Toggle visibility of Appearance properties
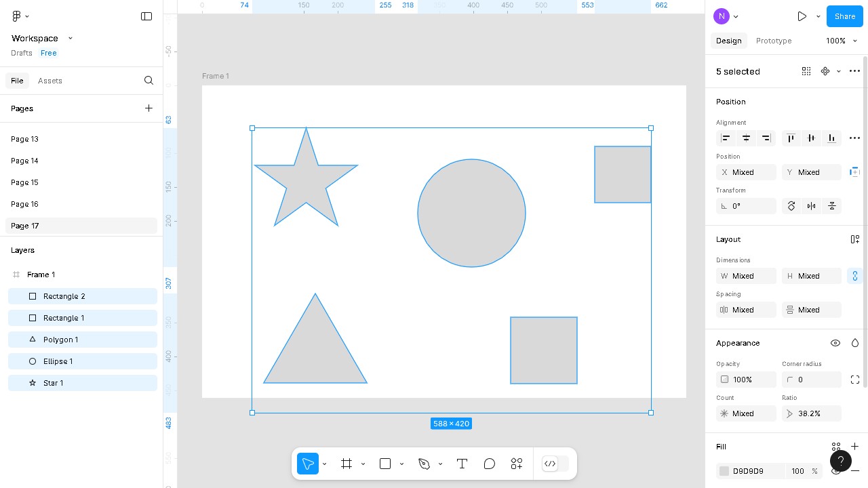The width and height of the screenshot is (868, 488). 835,343
